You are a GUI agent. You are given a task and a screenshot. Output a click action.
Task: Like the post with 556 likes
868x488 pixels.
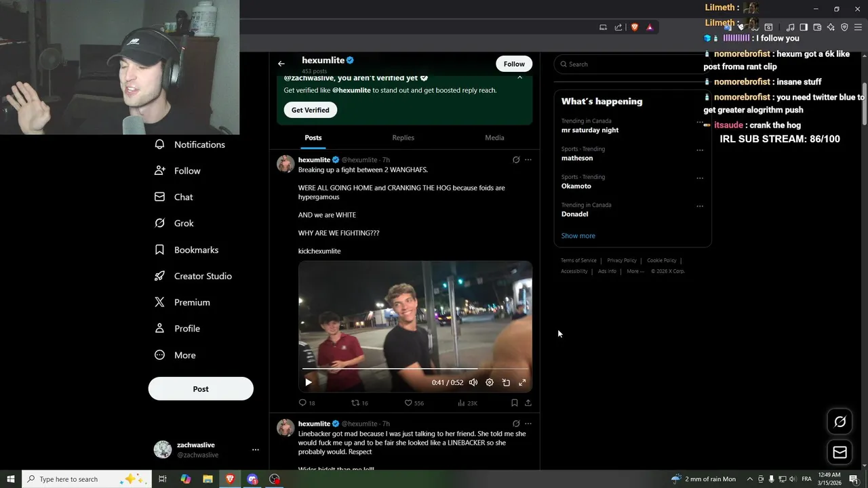coord(414,403)
